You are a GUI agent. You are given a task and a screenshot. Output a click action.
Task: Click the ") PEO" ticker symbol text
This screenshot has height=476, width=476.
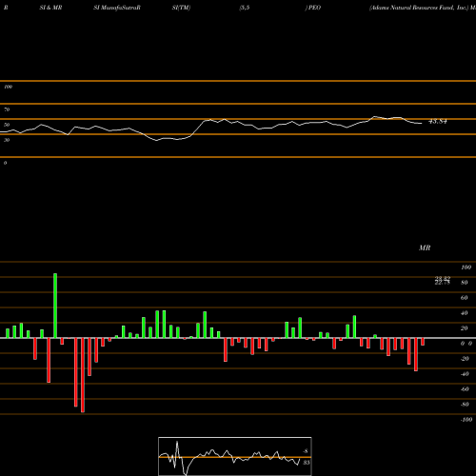[x=313, y=8]
